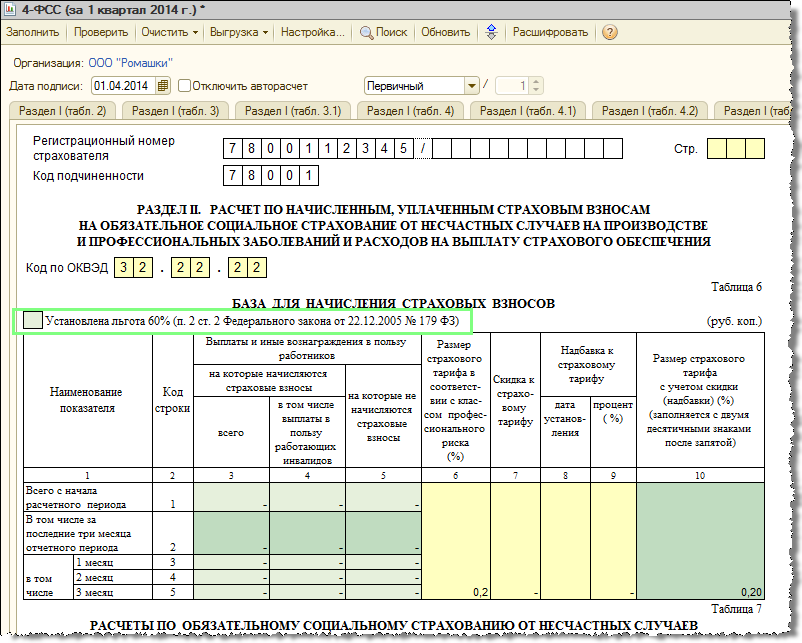Switch to Раздел I (табл. 4.1) tab
This screenshot has width=802, height=643.
529,110
